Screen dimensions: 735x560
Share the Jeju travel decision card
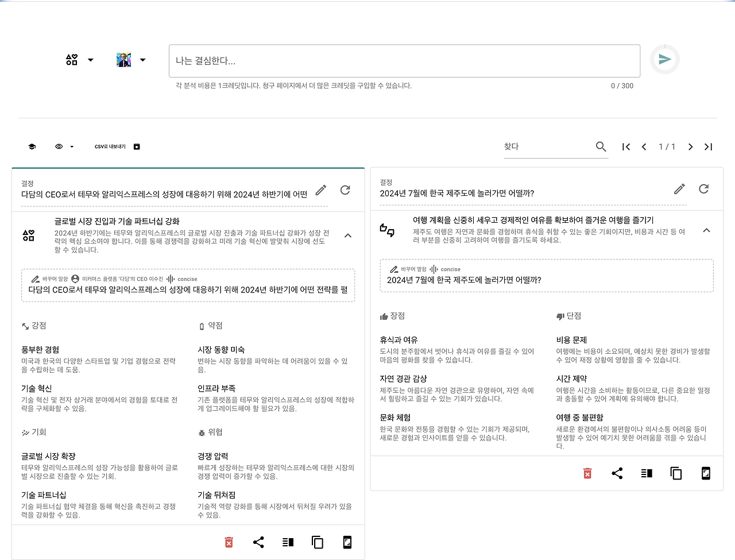coord(617,473)
